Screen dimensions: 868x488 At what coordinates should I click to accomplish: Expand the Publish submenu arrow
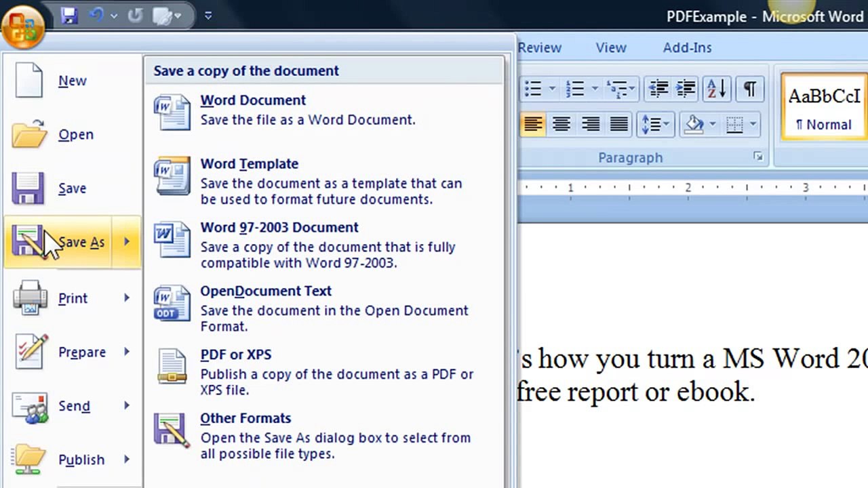pos(127,460)
